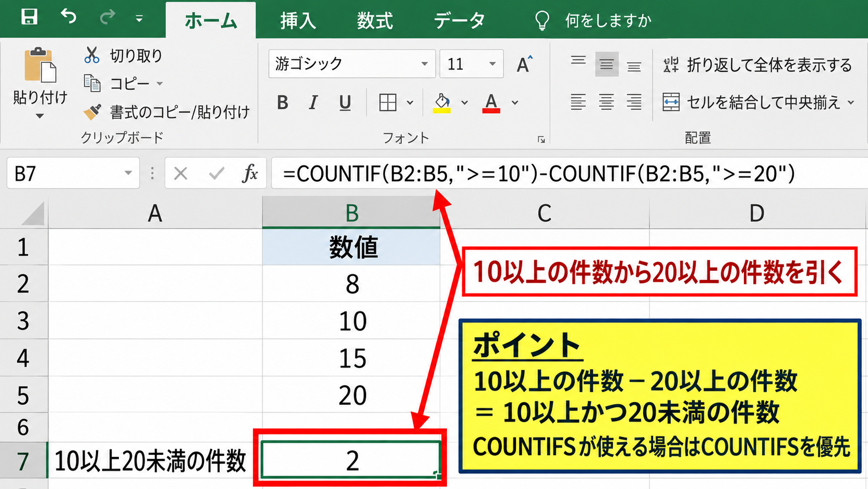This screenshot has width=868, height=489.
Task: Click the Name Box showing B7
Action: (73, 173)
